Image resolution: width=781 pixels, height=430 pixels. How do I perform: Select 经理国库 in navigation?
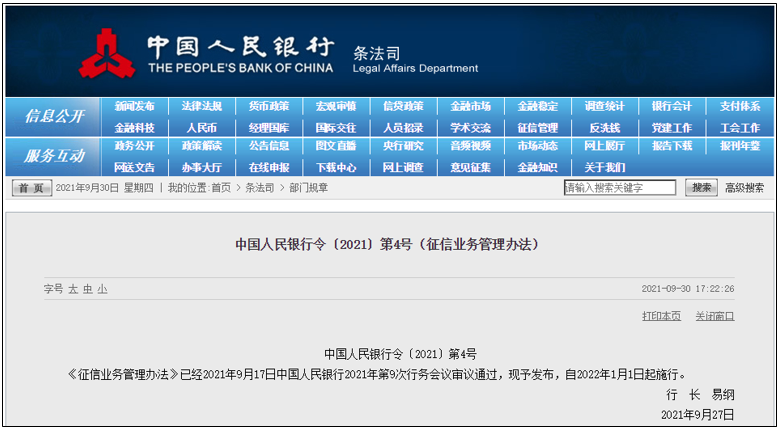(269, 128)
